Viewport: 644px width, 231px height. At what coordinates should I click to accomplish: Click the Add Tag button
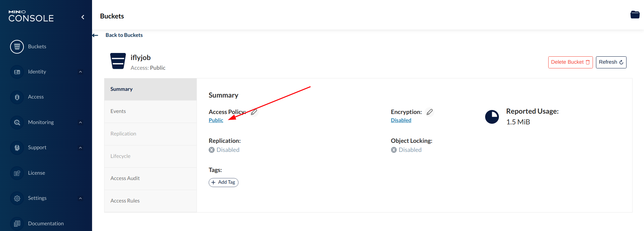223,182
